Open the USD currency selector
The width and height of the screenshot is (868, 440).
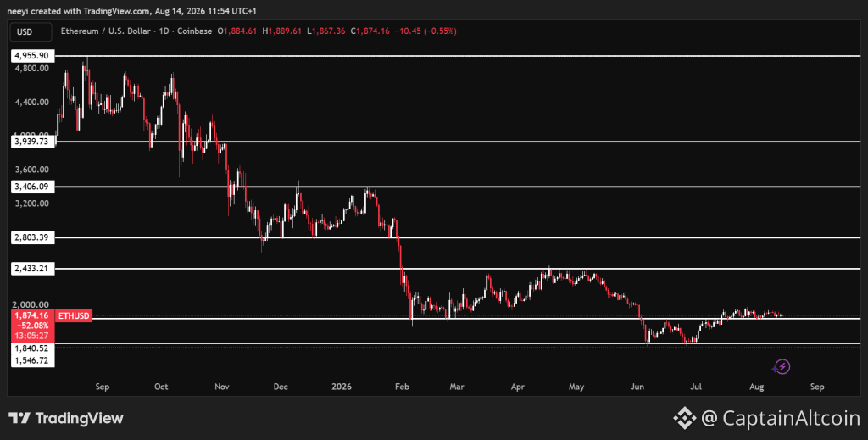pyautogui.click(x=31, y=31)
